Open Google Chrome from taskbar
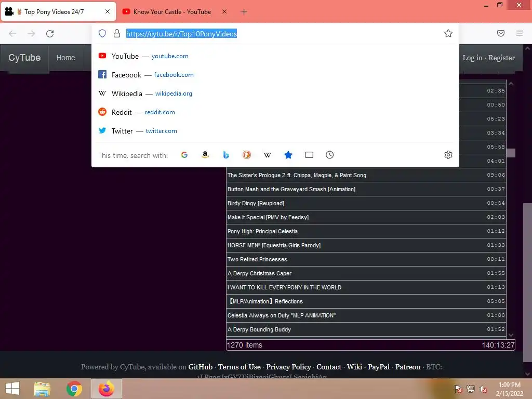532x399 pixels. [74, 389]
